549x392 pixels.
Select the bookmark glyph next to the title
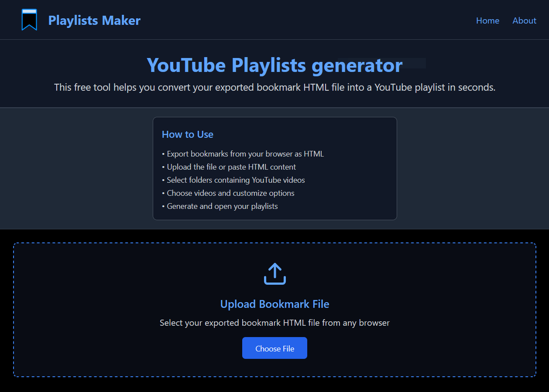(29, 19)
